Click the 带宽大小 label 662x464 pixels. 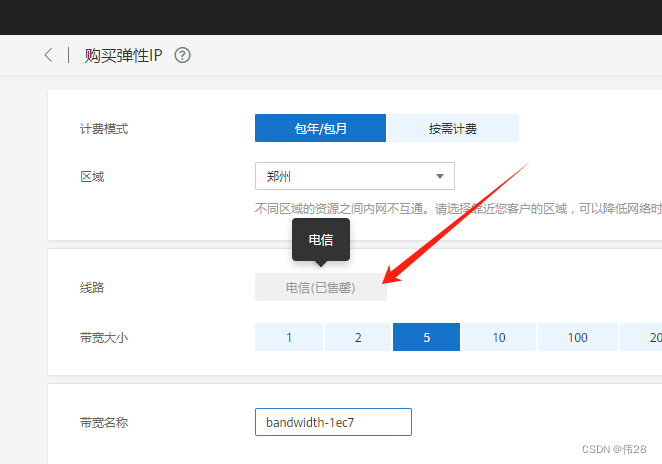104,337
